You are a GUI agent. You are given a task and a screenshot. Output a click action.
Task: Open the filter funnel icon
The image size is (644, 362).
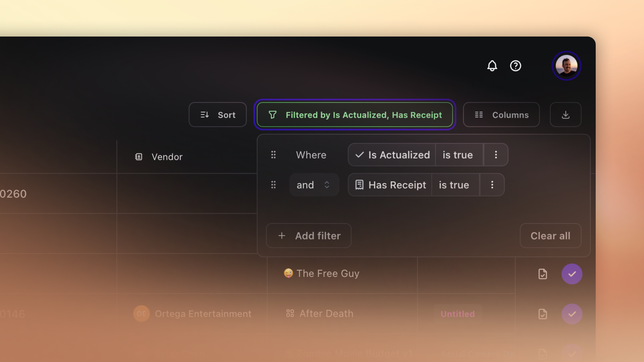pyautogui.click(x=273, y=115)
